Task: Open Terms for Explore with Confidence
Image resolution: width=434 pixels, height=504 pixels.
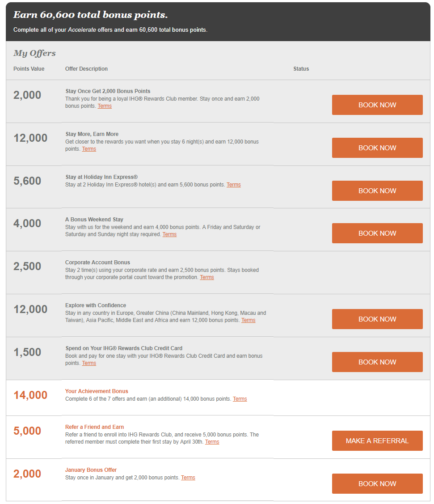Action: click(x=248, y=320)
